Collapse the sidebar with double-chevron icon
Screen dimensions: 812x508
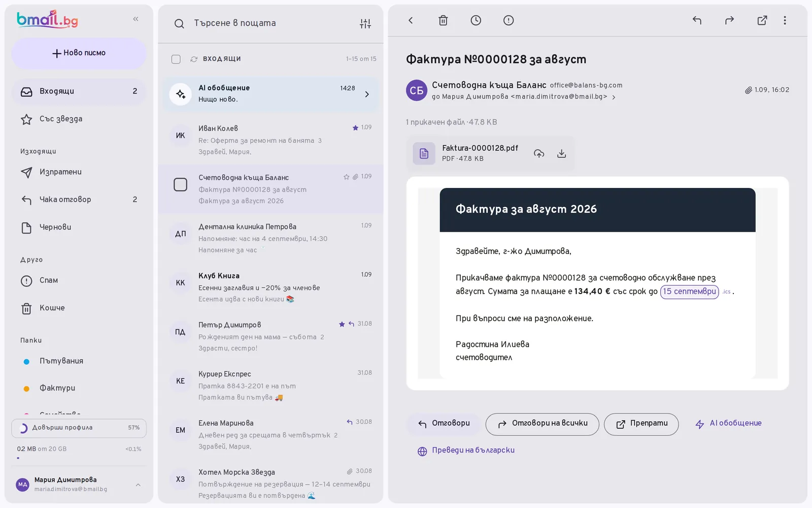click(136, 19)
